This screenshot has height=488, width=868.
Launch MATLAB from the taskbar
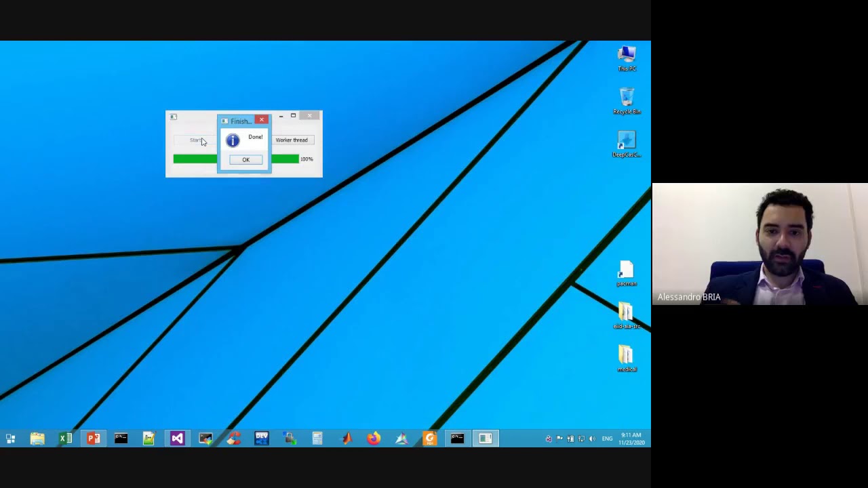click(346, 439)
